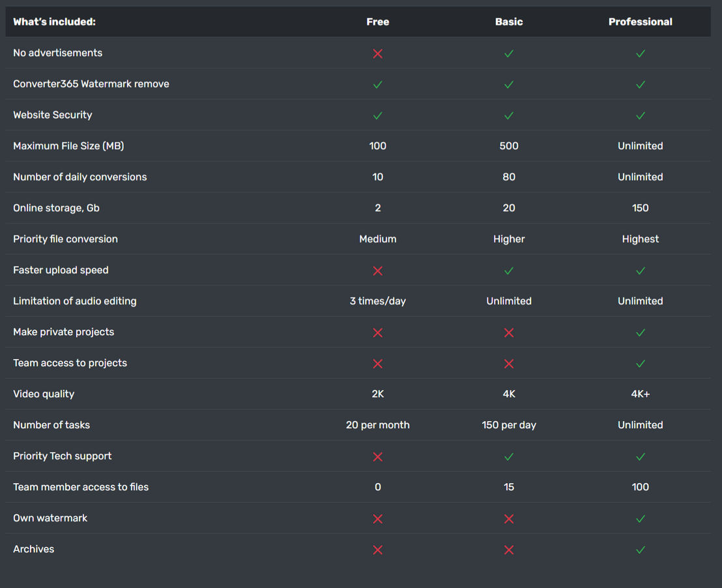Click the Own watermark cross under Free
The image size is (722, 588).
tap(377, 519)
